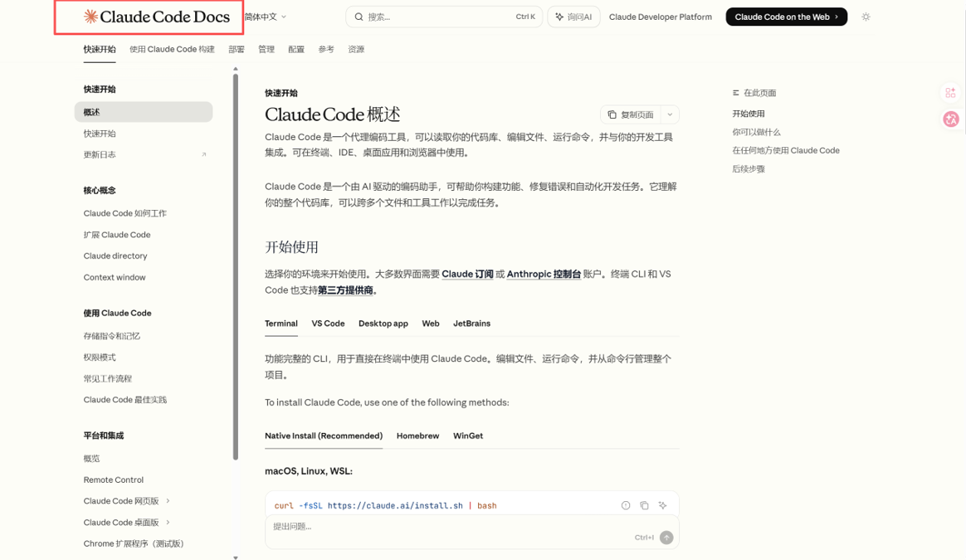Image resolution: width=966 pixels, height=560 pixels.
Task: Toggle the light/dark theme sun icon
Action: pyautogui.click(x=866, y=17)
